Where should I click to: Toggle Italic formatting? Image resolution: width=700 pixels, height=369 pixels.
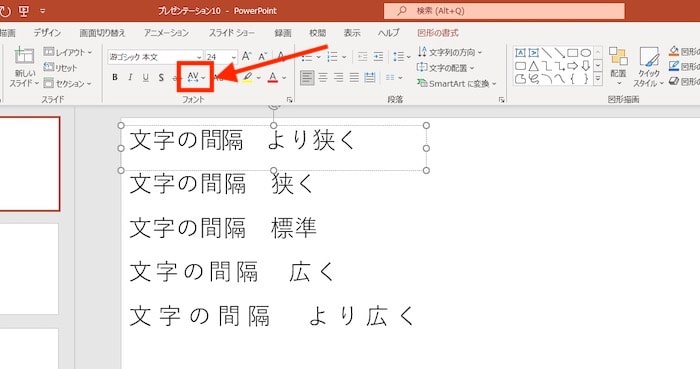point(130,78)
